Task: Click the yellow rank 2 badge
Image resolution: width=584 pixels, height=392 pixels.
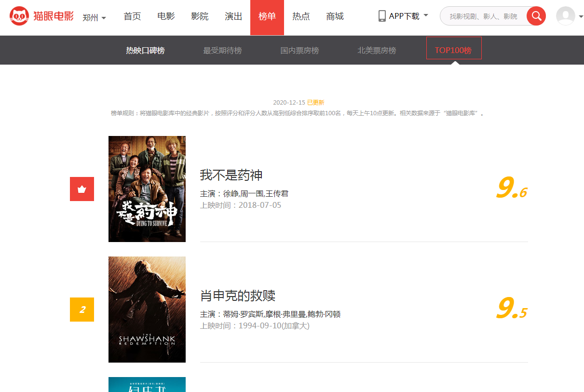Action: (82, 310)
